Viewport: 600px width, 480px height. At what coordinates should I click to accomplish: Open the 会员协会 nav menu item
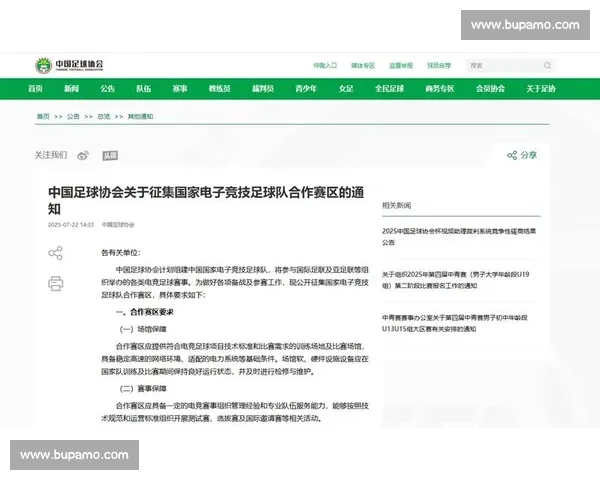491,89
